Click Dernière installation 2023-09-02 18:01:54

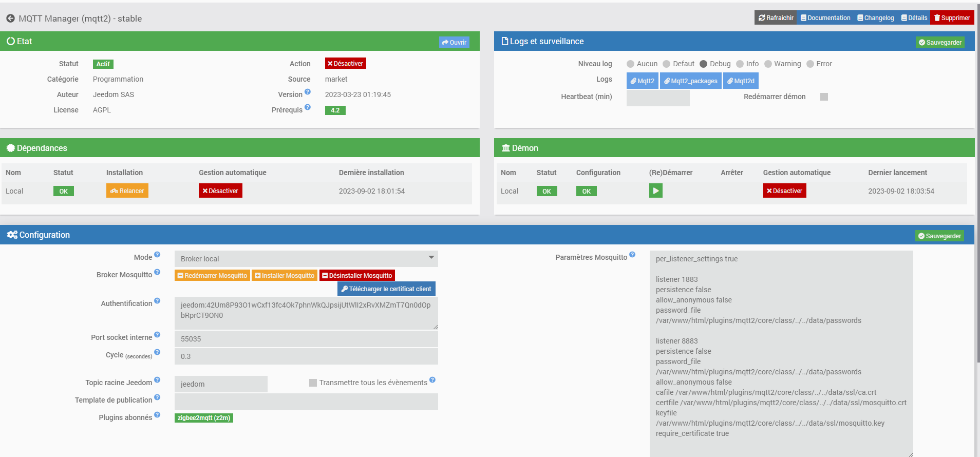372,191
